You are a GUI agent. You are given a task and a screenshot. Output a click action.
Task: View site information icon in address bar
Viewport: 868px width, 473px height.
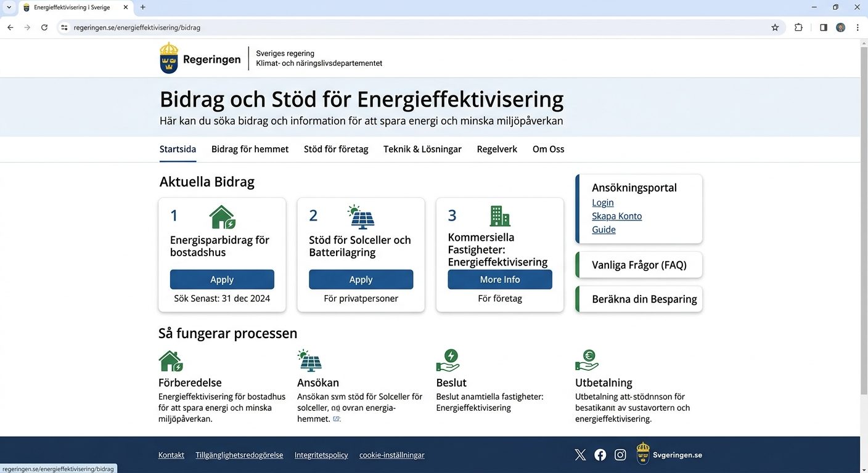tap(63, 28)
